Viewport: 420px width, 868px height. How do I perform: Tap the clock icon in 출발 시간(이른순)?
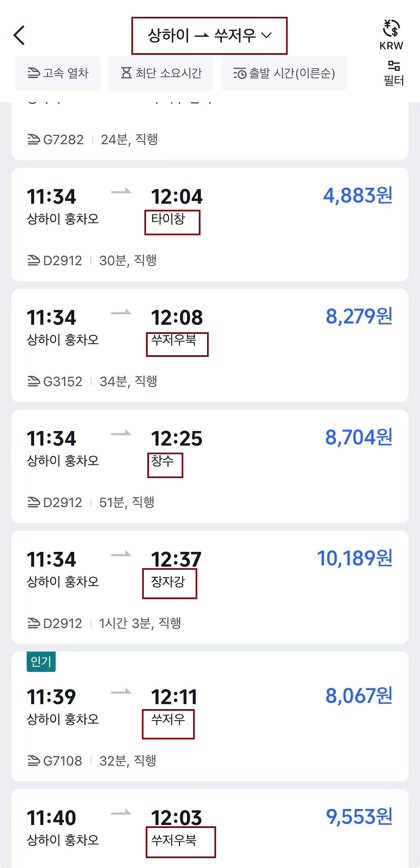coord(240,73)
